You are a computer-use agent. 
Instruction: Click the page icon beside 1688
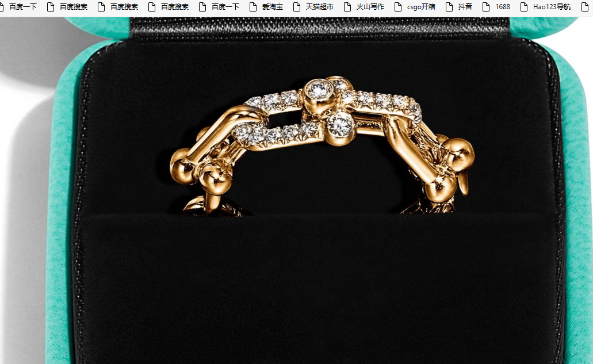coord(486,7)
